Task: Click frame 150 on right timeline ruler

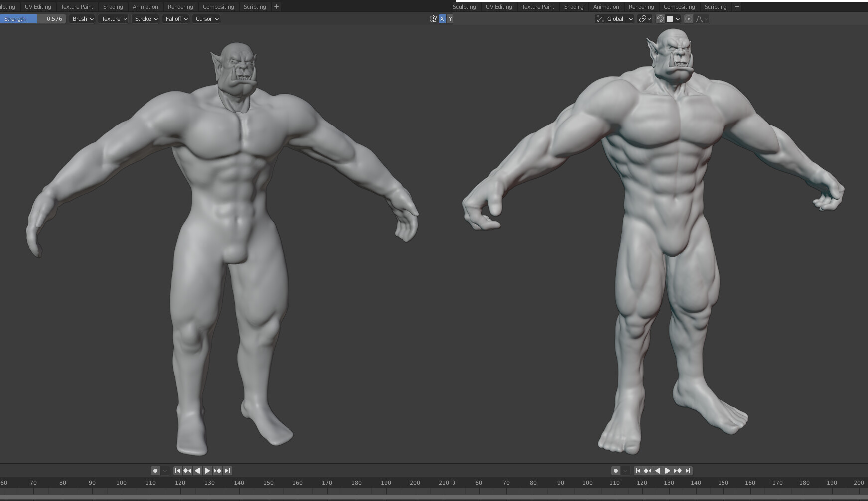Action: (723, 483)
